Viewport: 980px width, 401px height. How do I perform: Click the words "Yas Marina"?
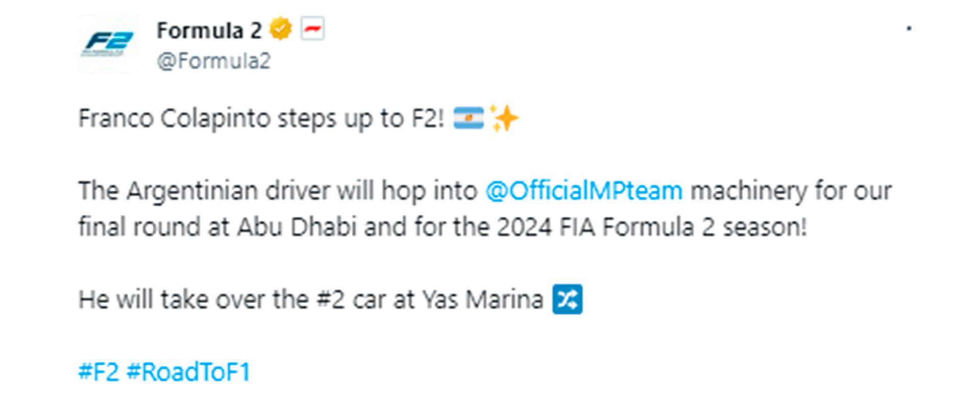pyautogui.click(x=482, y=299)
